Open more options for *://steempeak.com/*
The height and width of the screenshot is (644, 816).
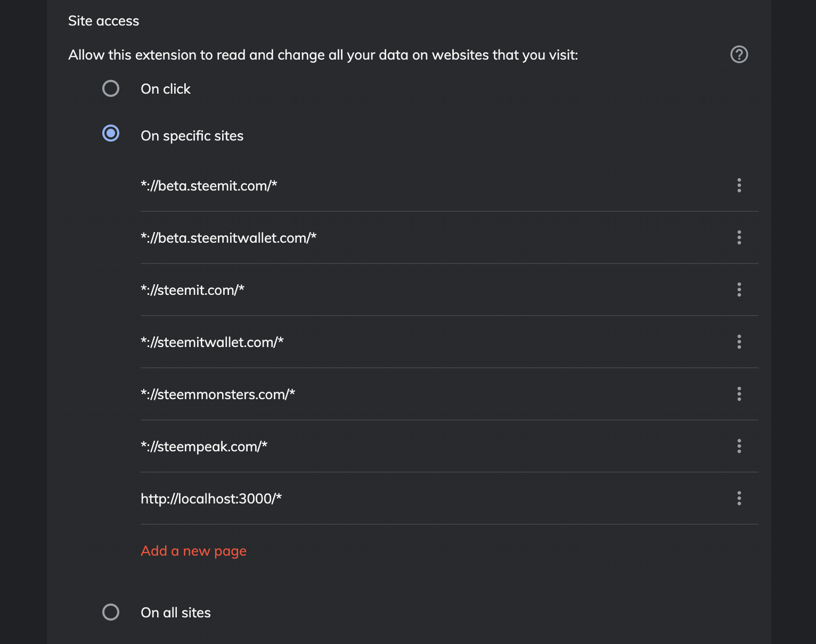click(739, 446)
